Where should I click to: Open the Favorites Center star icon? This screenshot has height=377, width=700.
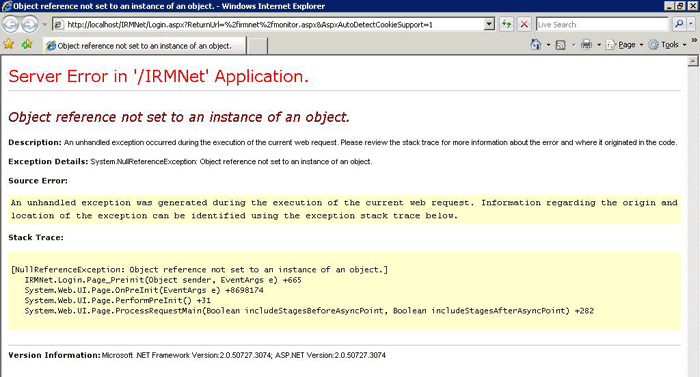coord(8,44)
